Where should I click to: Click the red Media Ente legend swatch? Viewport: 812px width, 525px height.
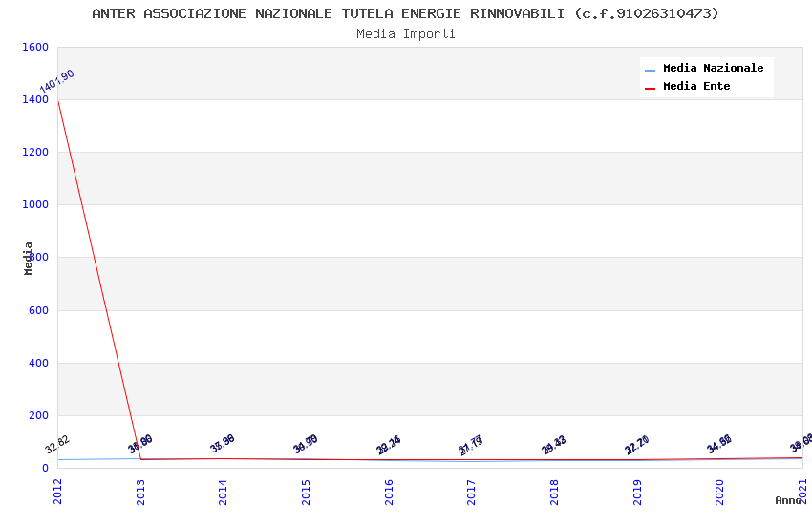tap(650, 89)
